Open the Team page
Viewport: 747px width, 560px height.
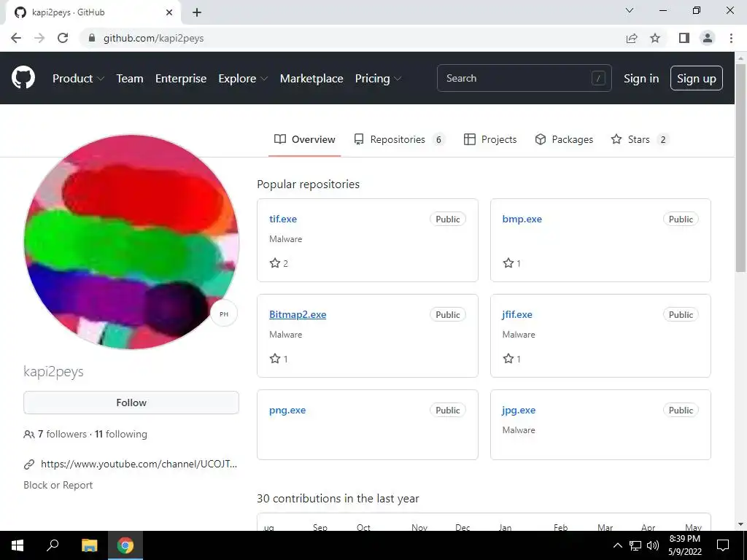pos(130,78)
